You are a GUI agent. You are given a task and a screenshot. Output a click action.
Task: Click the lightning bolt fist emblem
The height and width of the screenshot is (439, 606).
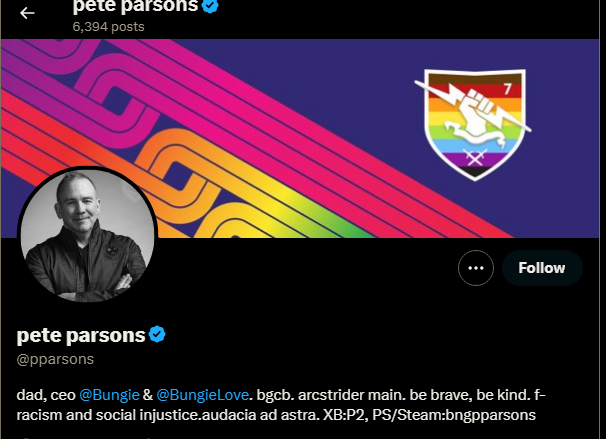pos(474,110)
